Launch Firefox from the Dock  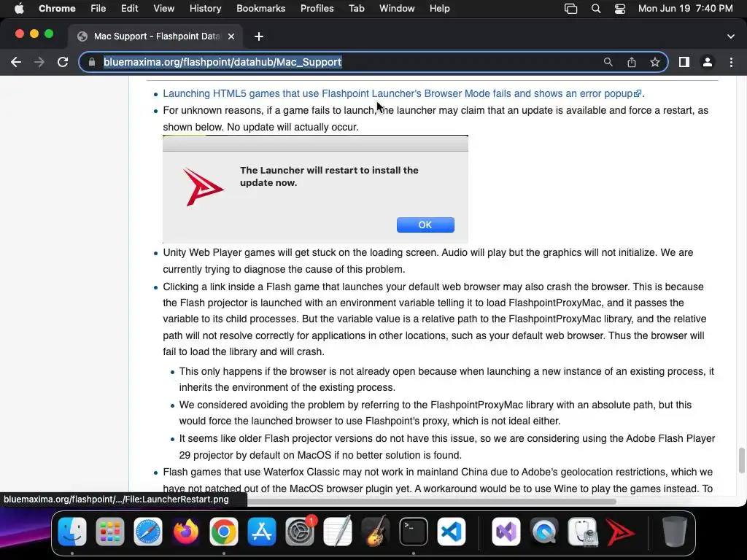tap(186, 532)
